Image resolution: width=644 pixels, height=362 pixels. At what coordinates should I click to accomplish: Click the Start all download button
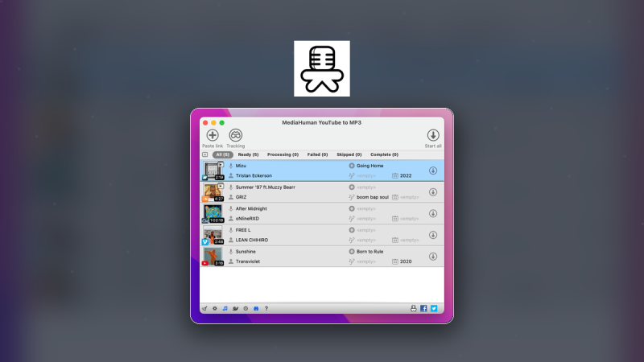tap(433, 135)
